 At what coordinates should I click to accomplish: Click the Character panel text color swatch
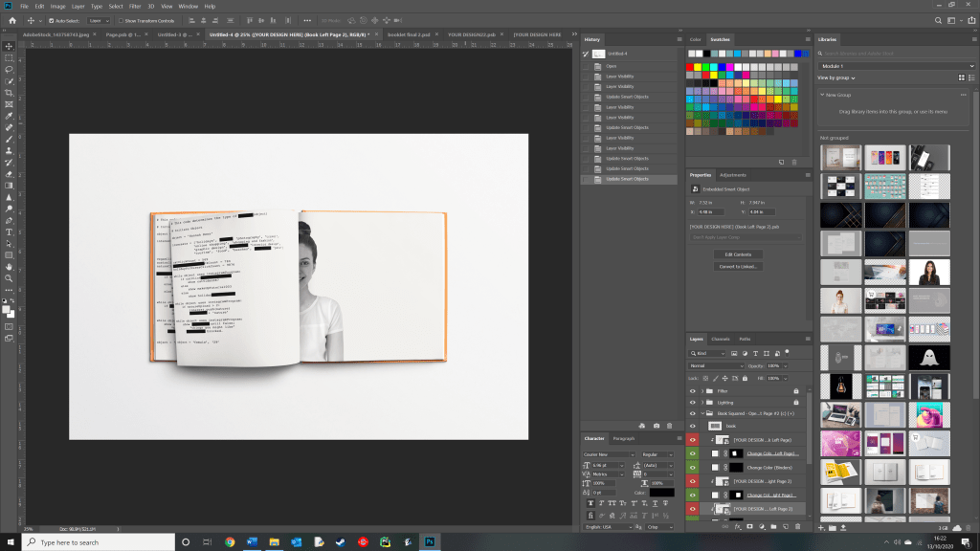[x=661, y=493]
